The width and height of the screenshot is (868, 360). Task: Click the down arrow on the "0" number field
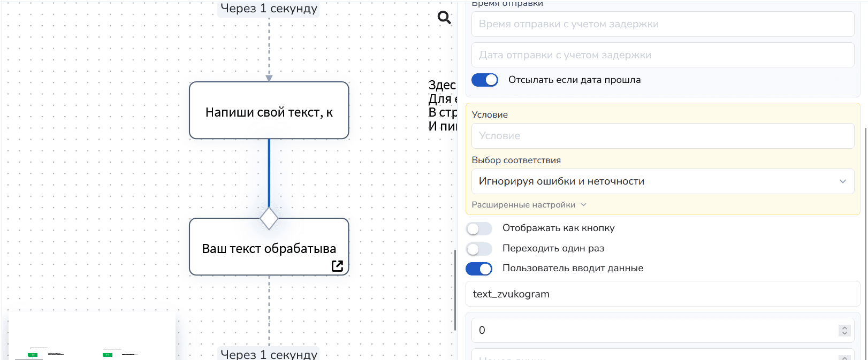(x=844, y=333)
